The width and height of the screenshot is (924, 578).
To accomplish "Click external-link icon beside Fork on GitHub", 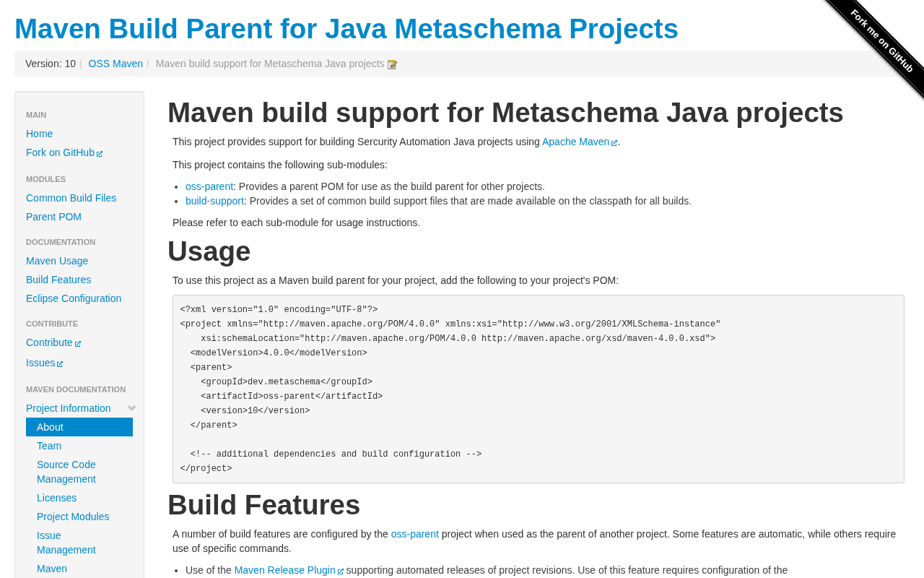I will 100,153.
